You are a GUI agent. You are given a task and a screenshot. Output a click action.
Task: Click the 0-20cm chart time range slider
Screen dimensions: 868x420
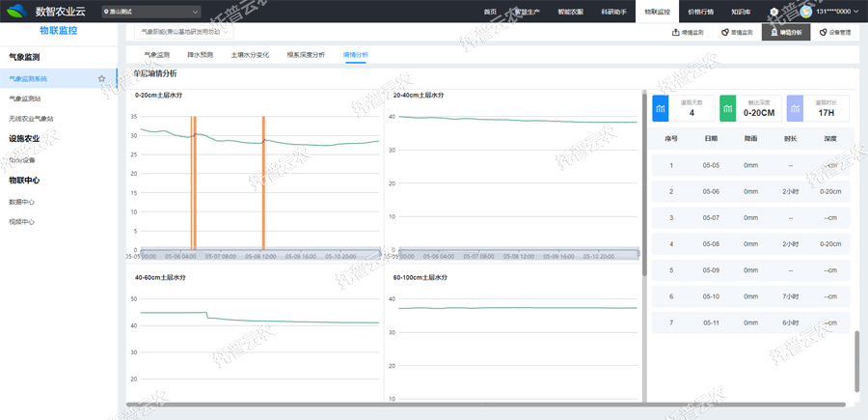point(257,254)
